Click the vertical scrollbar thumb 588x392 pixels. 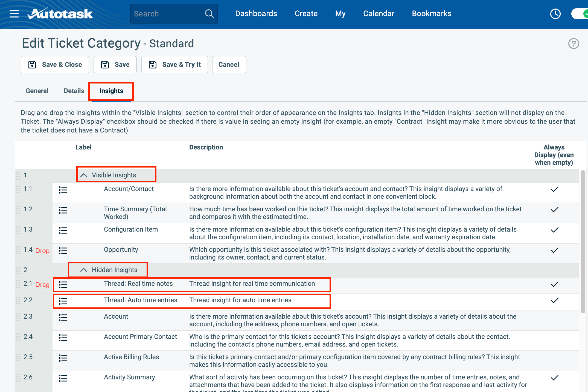[583, 241]
